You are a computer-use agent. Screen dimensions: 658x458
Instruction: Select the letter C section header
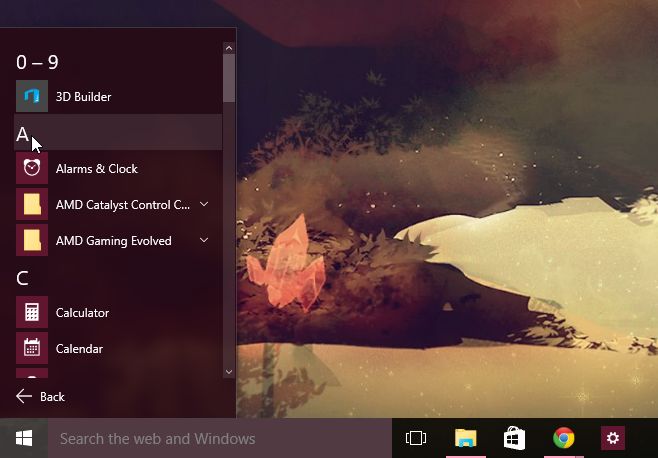tap(23, 277)
